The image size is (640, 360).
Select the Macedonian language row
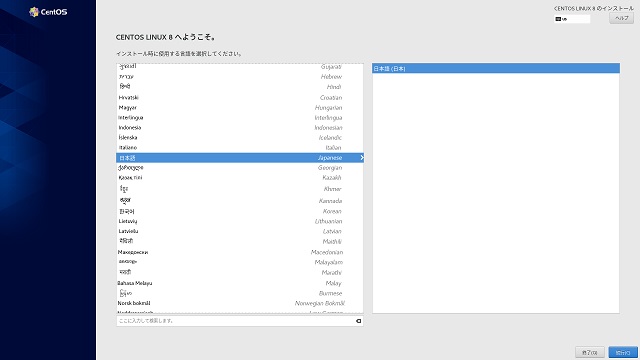click(x=240, y=252)
